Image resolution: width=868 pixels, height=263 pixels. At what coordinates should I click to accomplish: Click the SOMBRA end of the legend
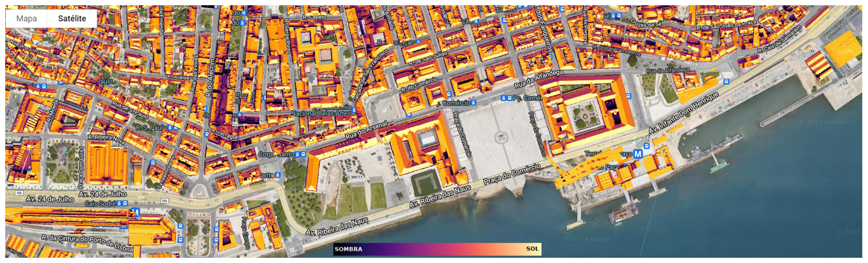[349, 249]
